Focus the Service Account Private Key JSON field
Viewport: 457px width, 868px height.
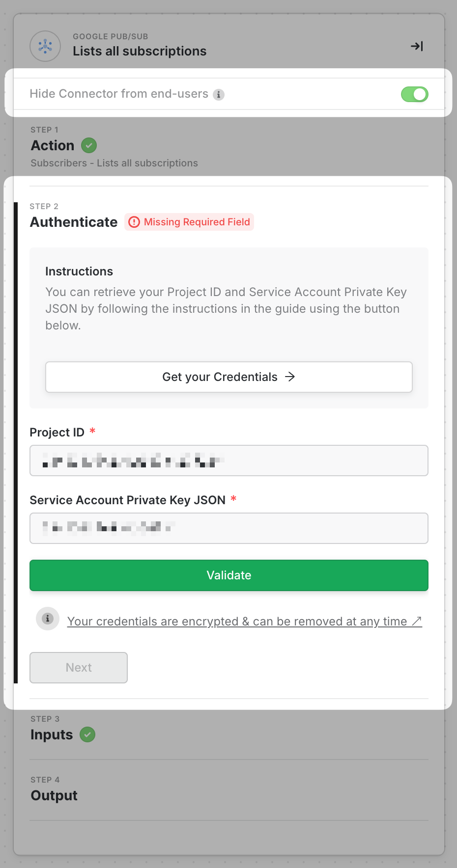pyautogui.click(x=228, y=528)
